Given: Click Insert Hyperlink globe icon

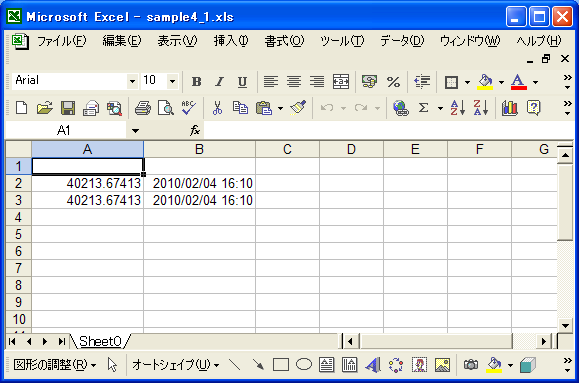Looking at the screenshot, I should (401, 108).
